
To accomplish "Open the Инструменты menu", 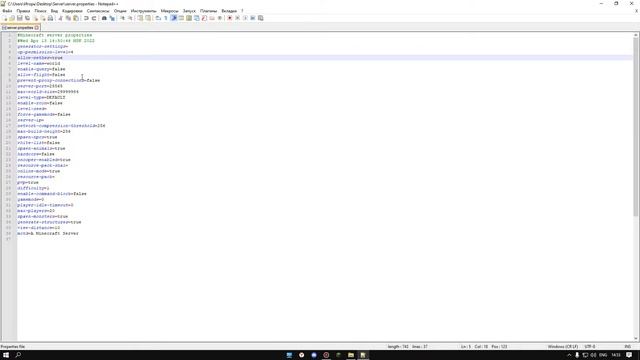I will (143, 11).
